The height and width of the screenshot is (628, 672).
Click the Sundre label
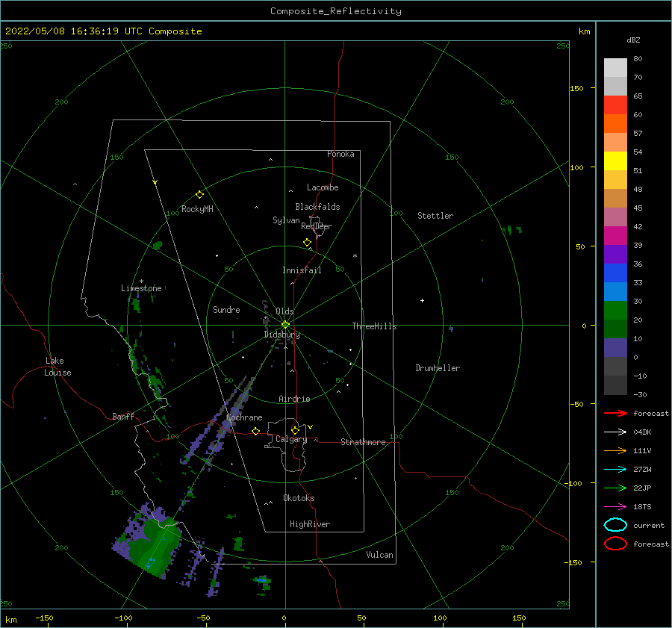[x=226, y=309]
